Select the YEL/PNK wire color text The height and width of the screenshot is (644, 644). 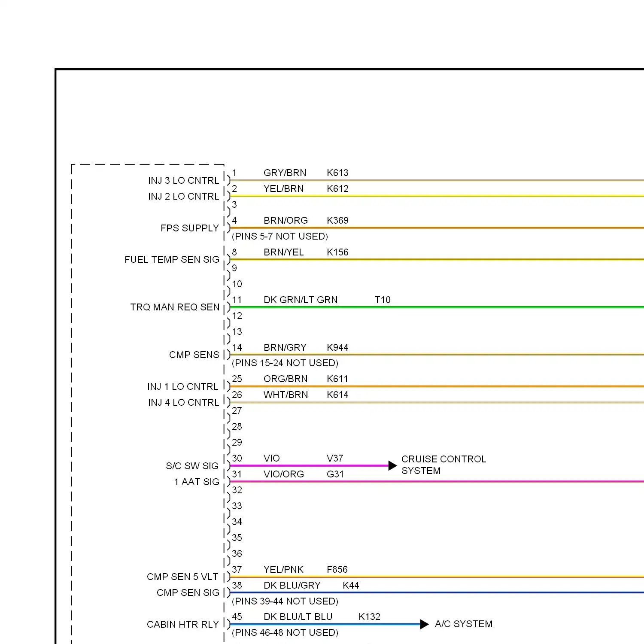(284, 569)
